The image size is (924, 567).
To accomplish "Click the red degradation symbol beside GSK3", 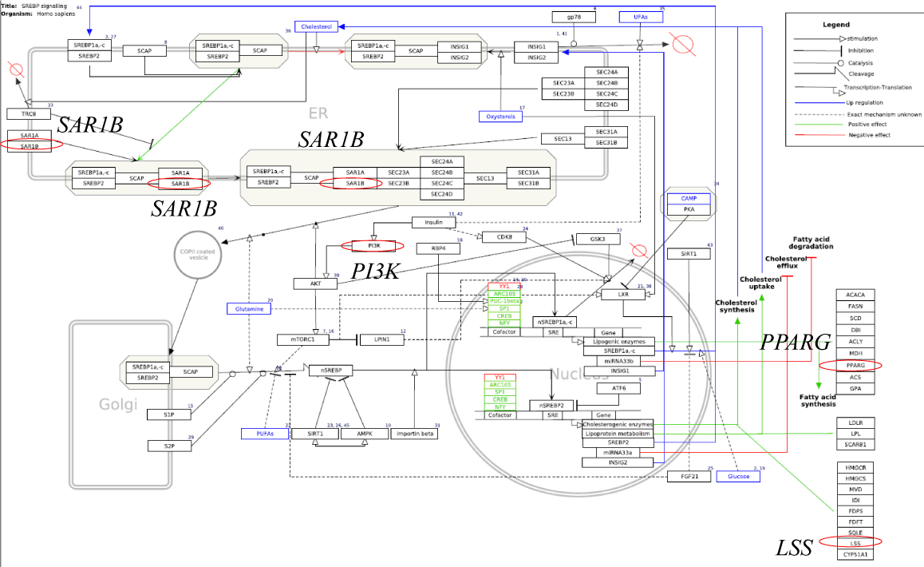I will point(638,251).
